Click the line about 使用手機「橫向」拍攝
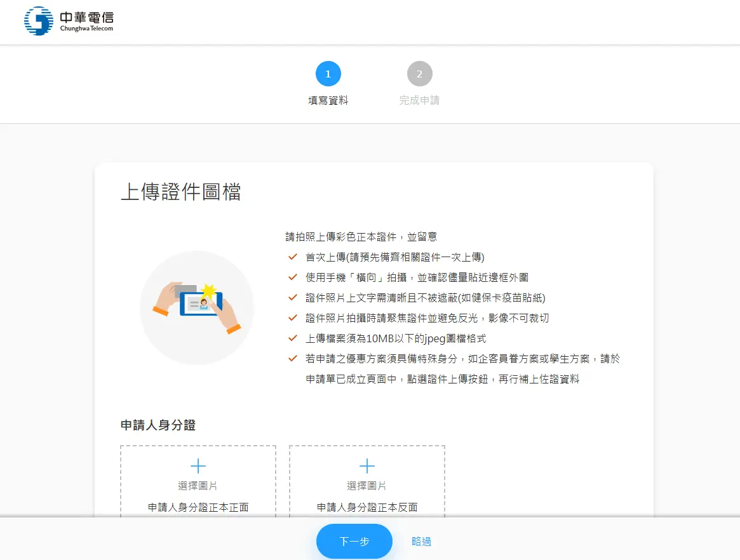This screenshot has width=740, height=560. [x=417, y=277]
